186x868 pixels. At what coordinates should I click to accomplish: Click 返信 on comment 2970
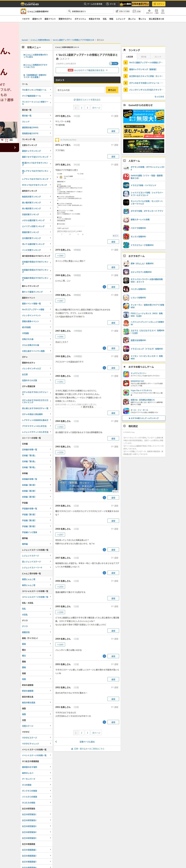[x=113, y=267]
